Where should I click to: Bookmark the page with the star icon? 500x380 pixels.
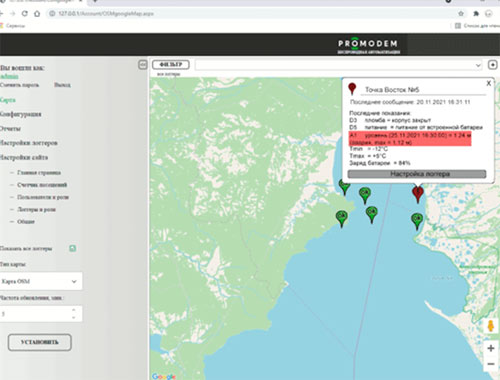[x=461, y=14]
